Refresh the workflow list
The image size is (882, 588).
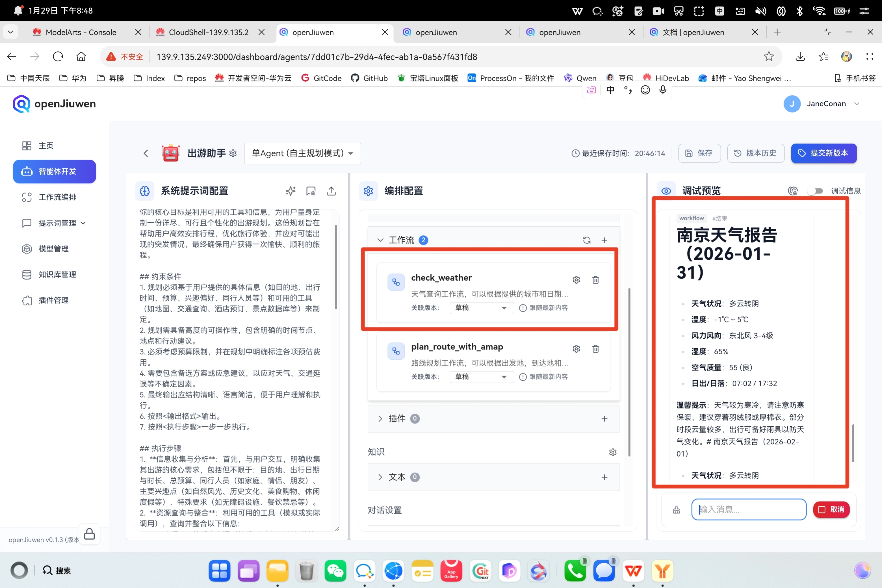point(586,240)
